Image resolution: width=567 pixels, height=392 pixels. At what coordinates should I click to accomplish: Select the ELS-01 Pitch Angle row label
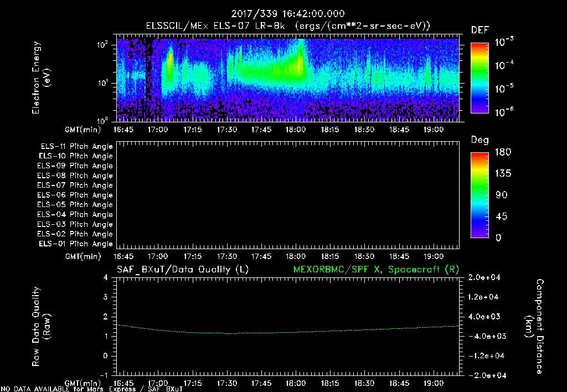[75, 244]
